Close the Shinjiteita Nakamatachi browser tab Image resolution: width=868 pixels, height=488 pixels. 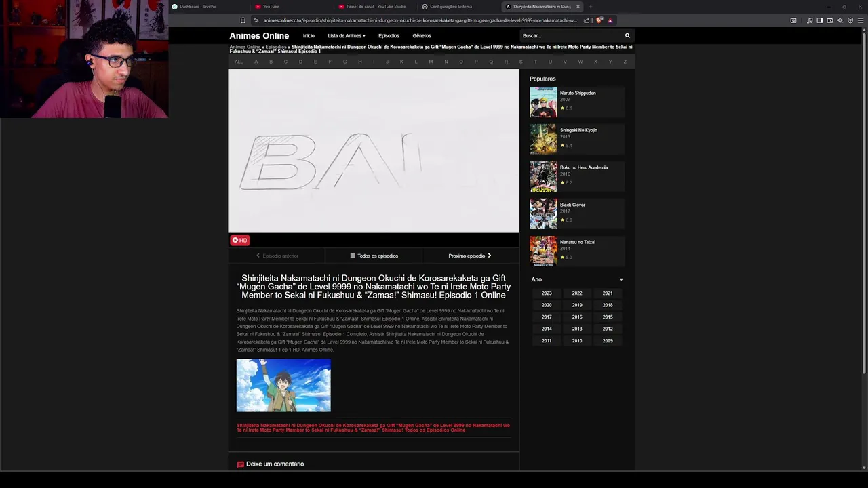tap(578, 7)
